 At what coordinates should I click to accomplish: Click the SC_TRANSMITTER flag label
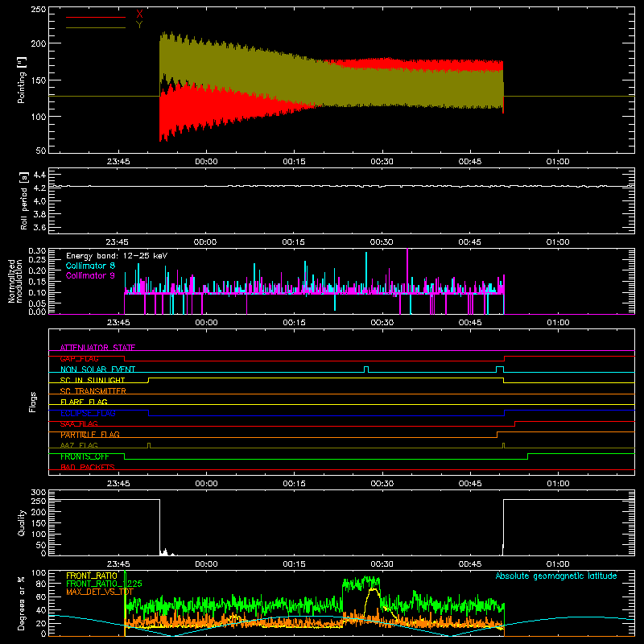pos(93,391)
